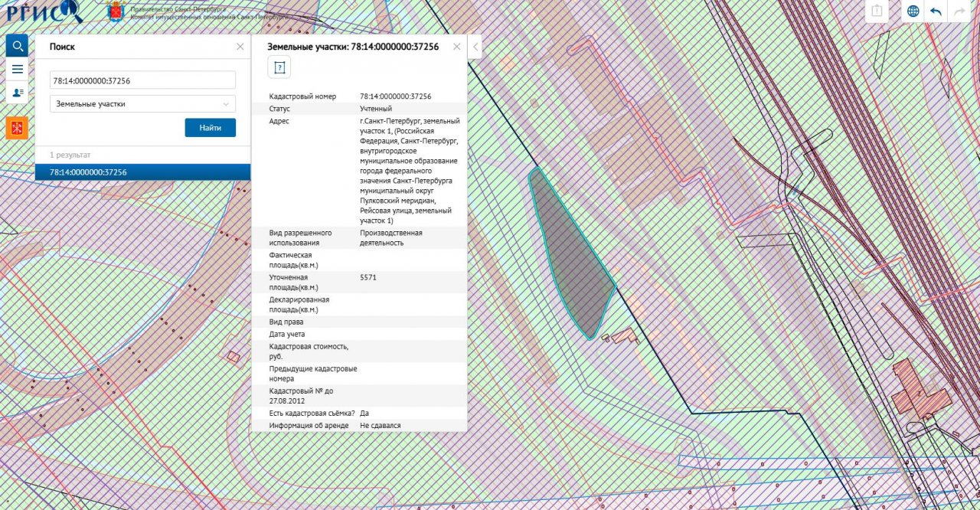This screenshot has width=980, height=510.
Task: Collapse the info panel with the chevron
Action: click(475, 47)
